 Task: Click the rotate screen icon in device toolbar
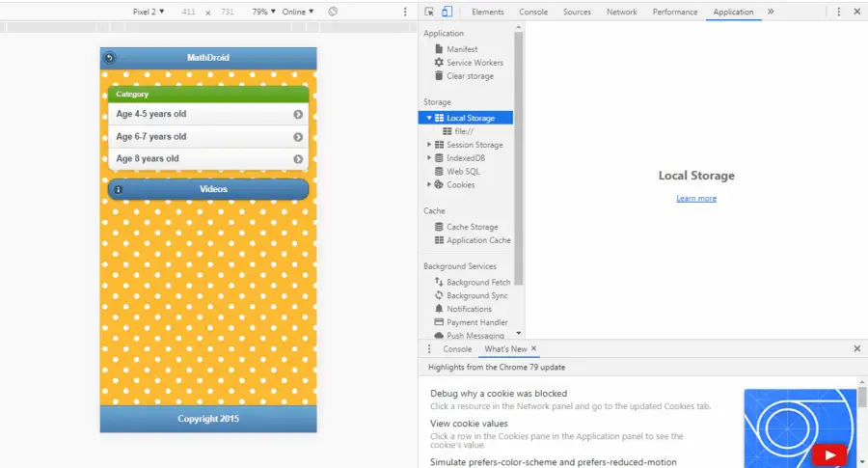click(x=333, y=12)
